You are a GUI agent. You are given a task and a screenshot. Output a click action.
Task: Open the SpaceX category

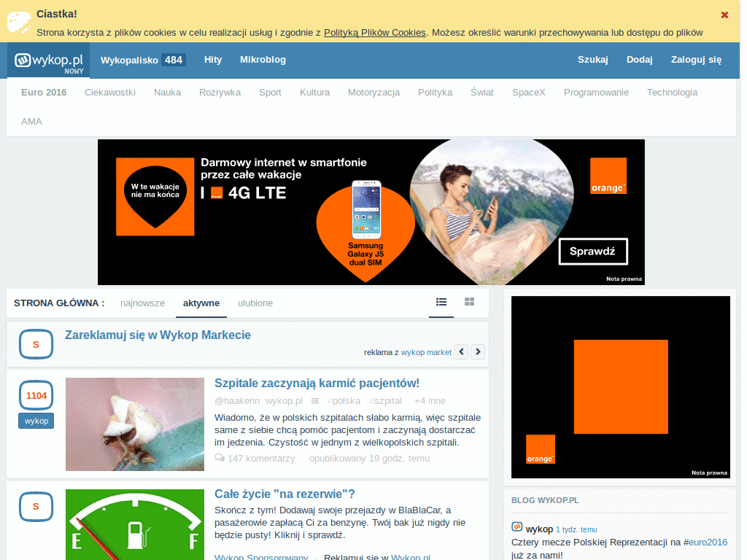[528, 93]
